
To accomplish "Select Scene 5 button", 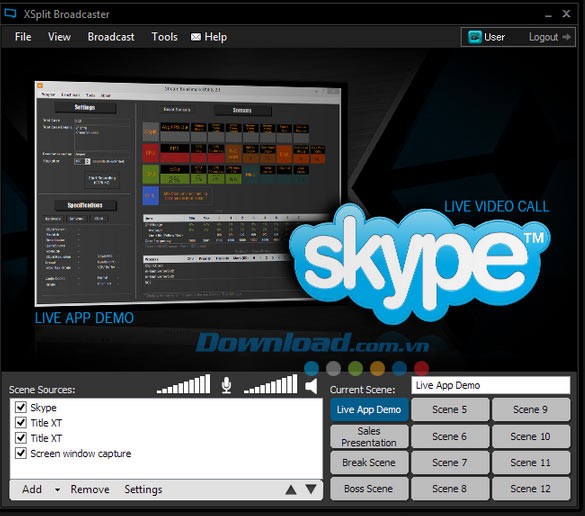I will click(450, 410).
